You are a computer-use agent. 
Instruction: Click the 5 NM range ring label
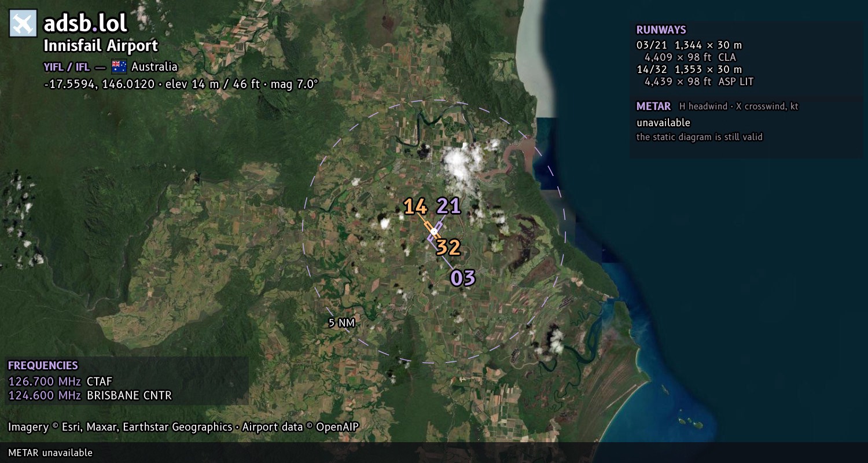tap(341, 323)
